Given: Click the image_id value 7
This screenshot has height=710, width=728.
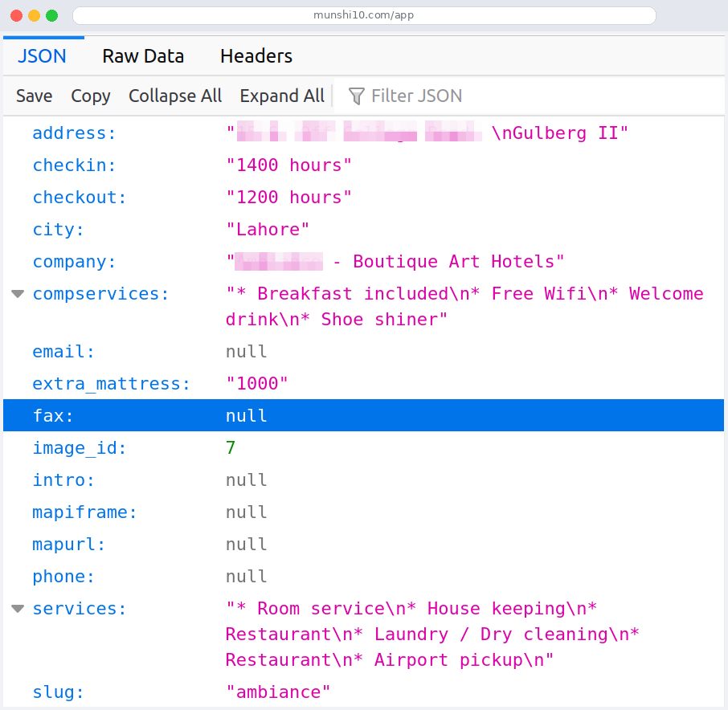Looking at the screenshot, I should point(231,448).
